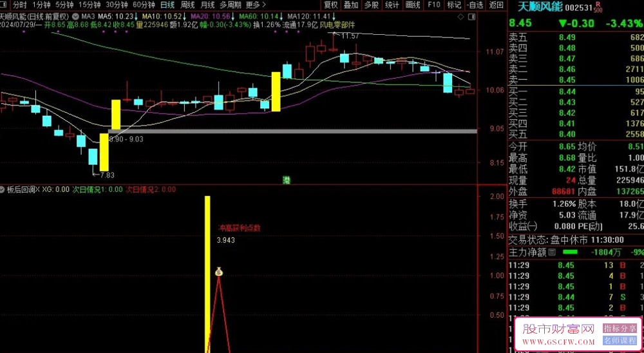Click the yellow candle at 7.83 low
Viewport: 644px width, 353px height.
(x=104, y=153)
